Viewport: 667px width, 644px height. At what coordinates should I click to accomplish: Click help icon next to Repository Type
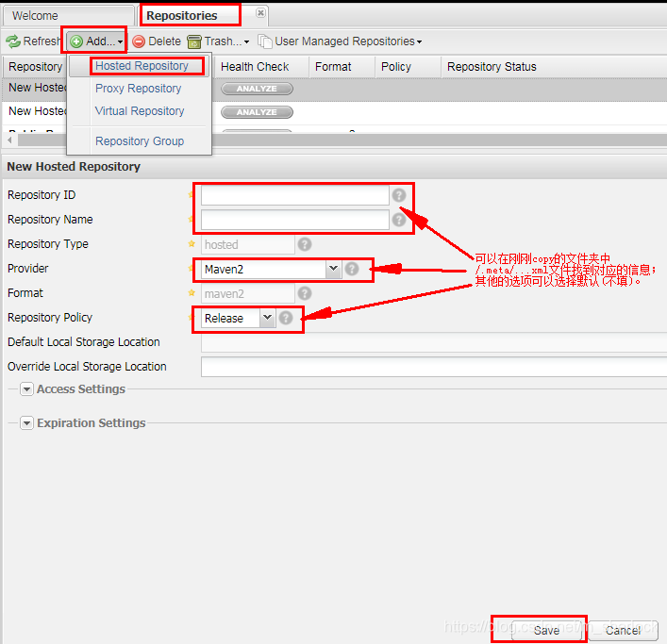click(305, 244)
